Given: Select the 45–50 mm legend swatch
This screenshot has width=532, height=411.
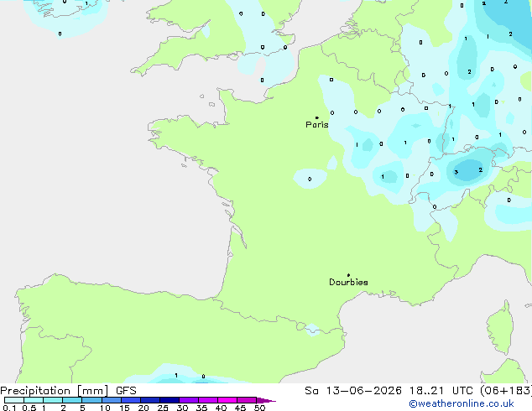Looking at the screenshot, I should coord(247,400).
